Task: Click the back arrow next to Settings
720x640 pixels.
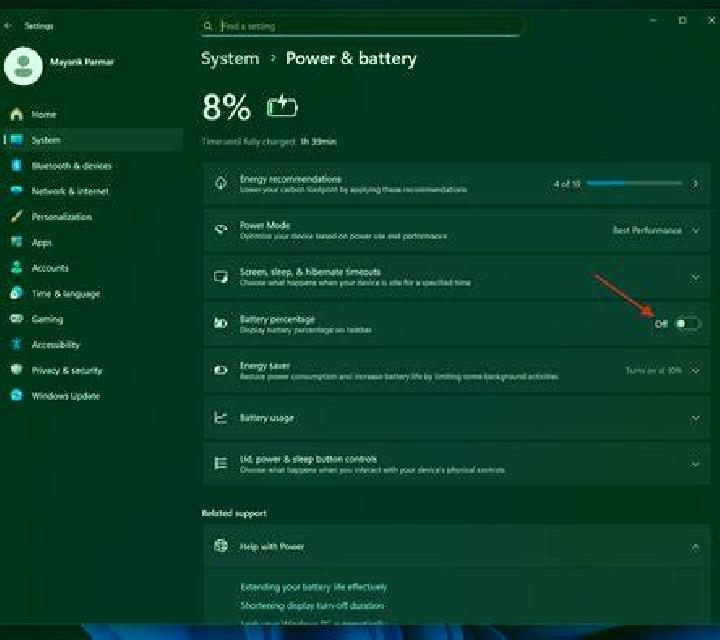Action: point(7,26)
